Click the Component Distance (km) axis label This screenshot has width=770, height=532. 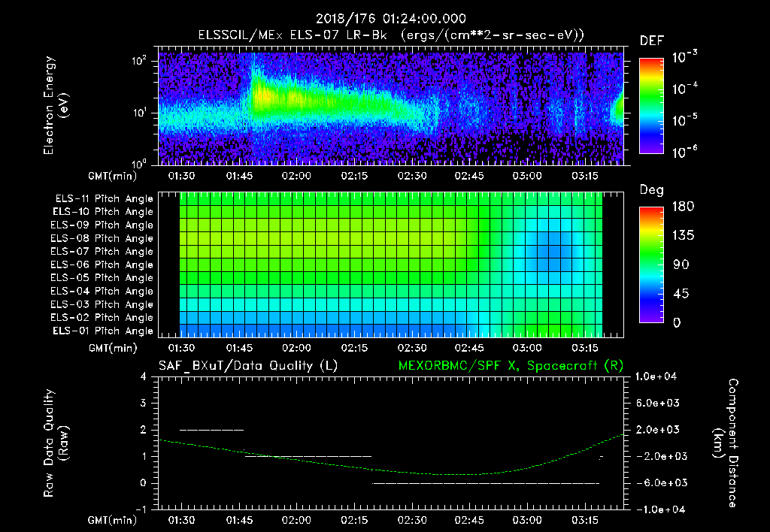click(726, 443)
